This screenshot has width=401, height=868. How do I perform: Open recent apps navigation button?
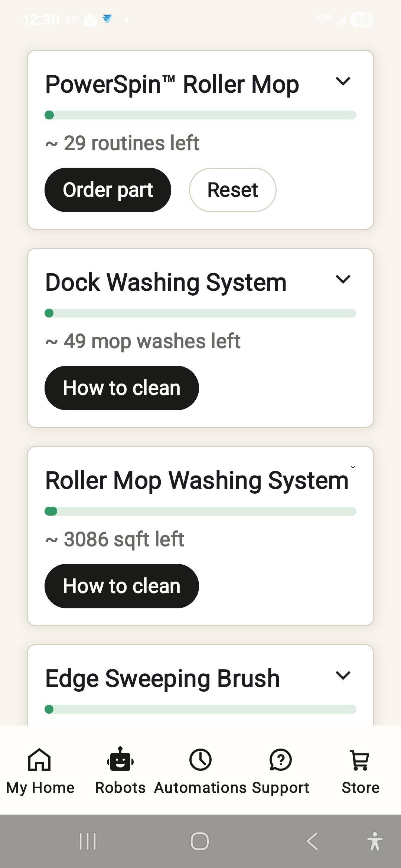click(x=88, y=841)
